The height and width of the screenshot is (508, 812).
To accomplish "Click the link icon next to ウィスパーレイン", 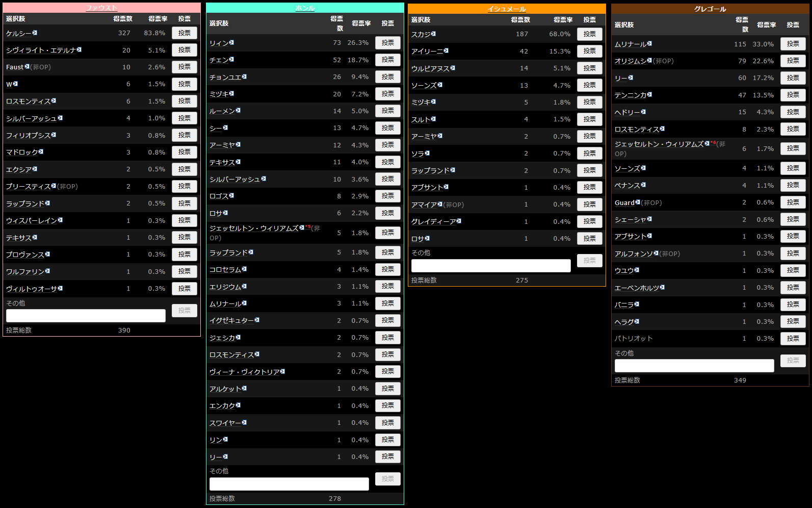I will pos(60,220).
